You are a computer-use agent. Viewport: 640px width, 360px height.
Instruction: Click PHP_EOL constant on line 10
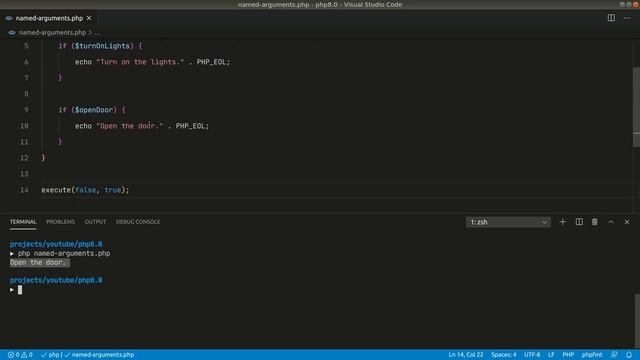(190, 126)
